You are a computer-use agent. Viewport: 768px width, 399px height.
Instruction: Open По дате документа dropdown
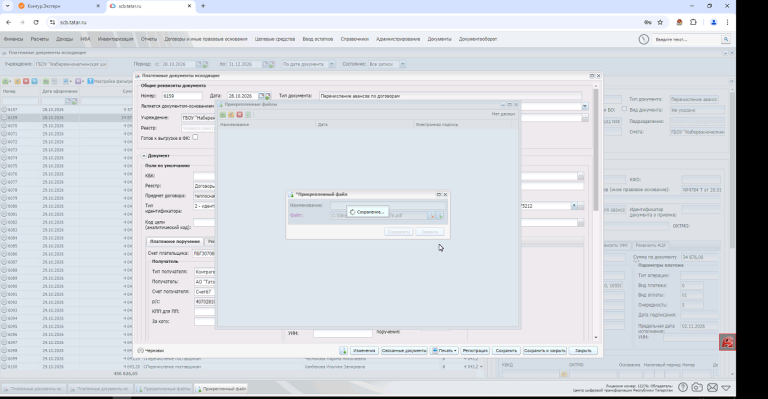(332, 64)
